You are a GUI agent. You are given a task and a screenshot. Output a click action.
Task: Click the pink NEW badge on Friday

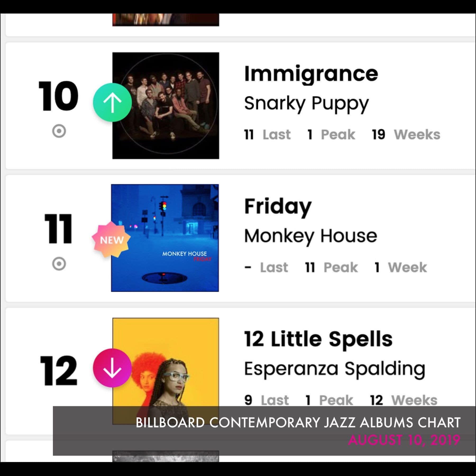pyautogui.click(x=111, y=240)
